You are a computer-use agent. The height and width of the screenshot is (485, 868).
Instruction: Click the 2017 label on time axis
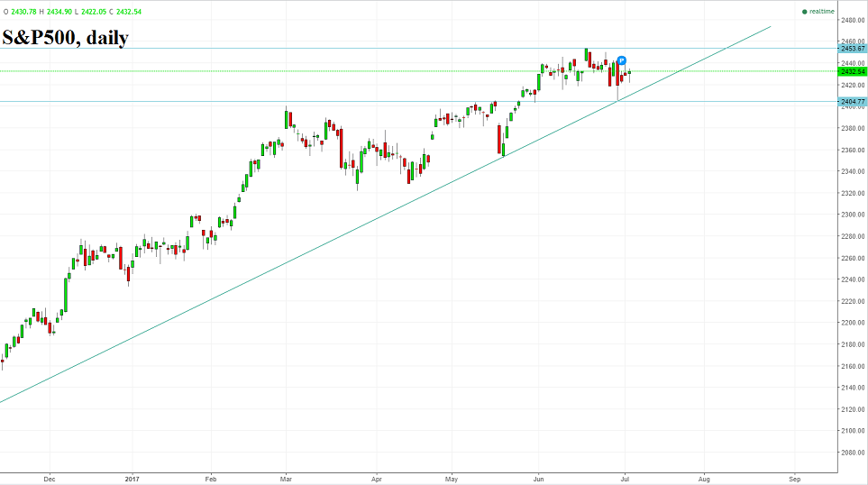(x=131, y=478)
